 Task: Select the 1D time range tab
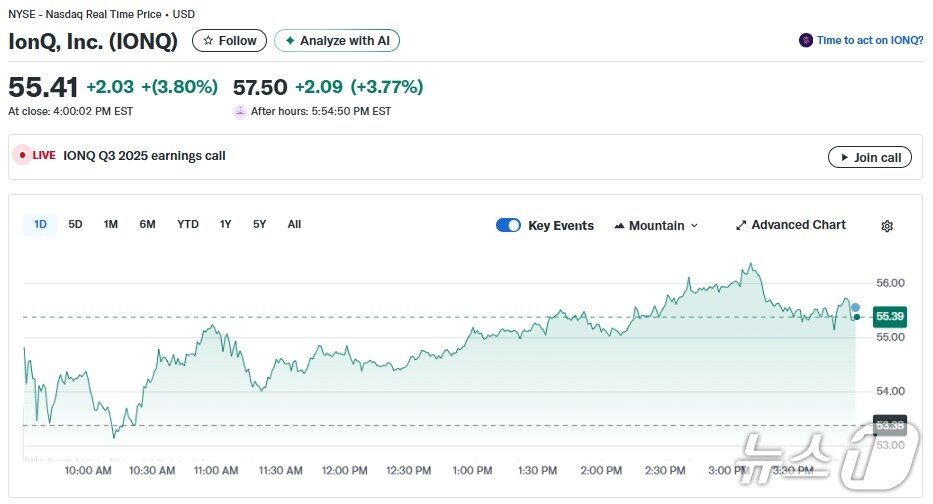[x=40, y=224]
